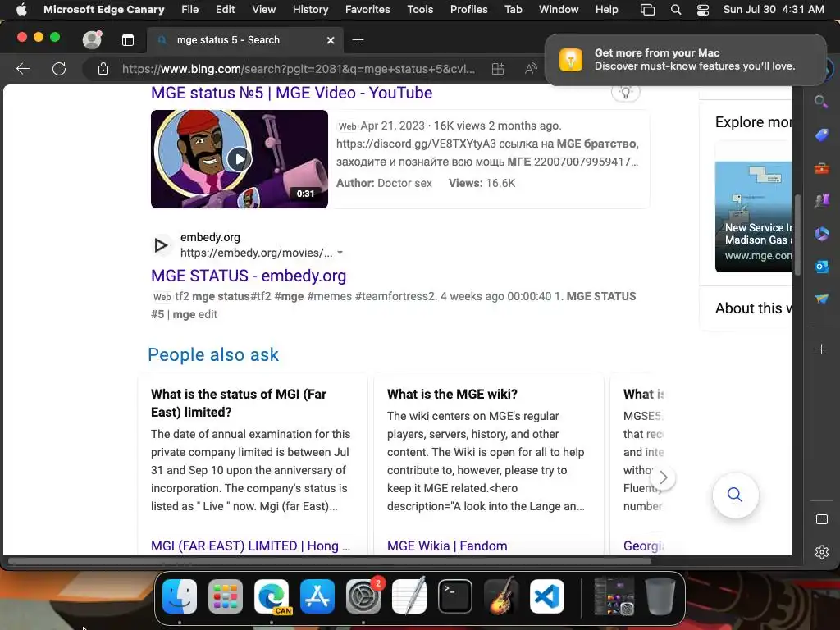Activate the read aloud icon
840x630 pixels.
tap(531, 69)
